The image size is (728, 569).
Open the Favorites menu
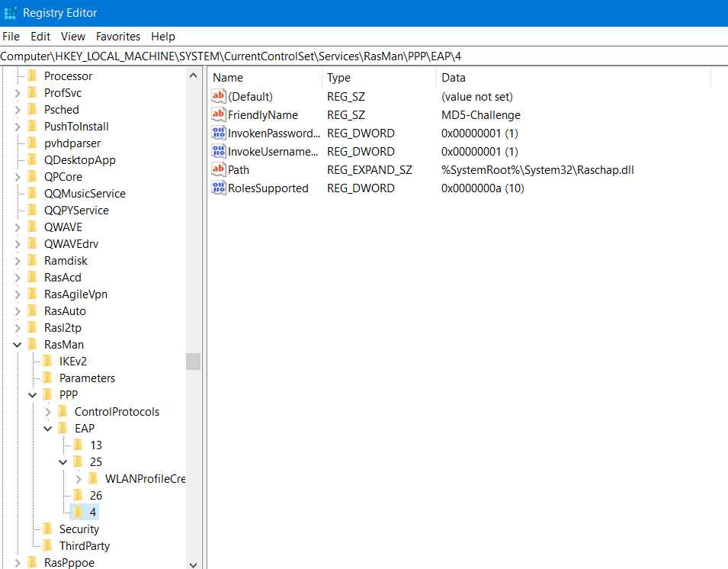click(x=118, y=37)
